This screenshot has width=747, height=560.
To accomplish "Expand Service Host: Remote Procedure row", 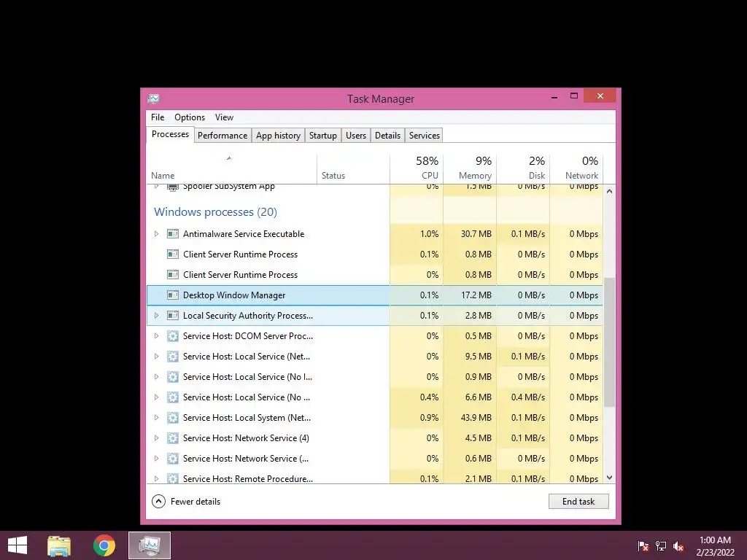I will click(156, 478).
